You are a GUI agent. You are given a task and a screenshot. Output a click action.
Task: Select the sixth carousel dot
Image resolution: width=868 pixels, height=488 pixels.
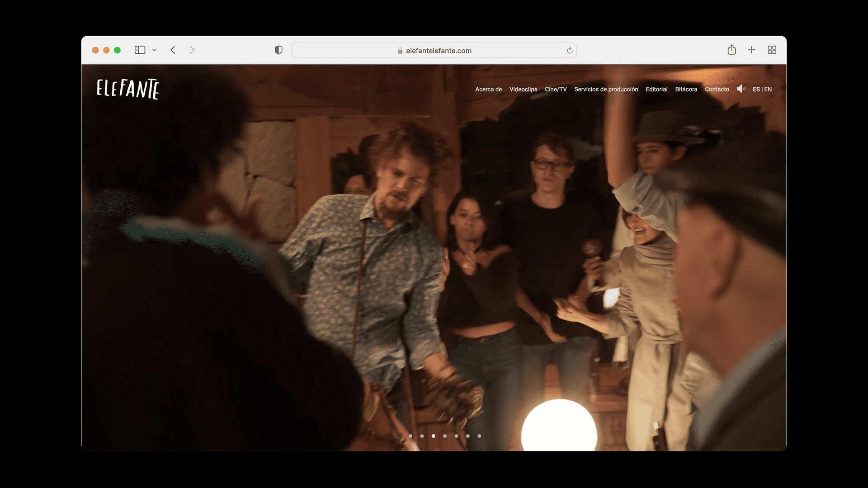point(468,436)
